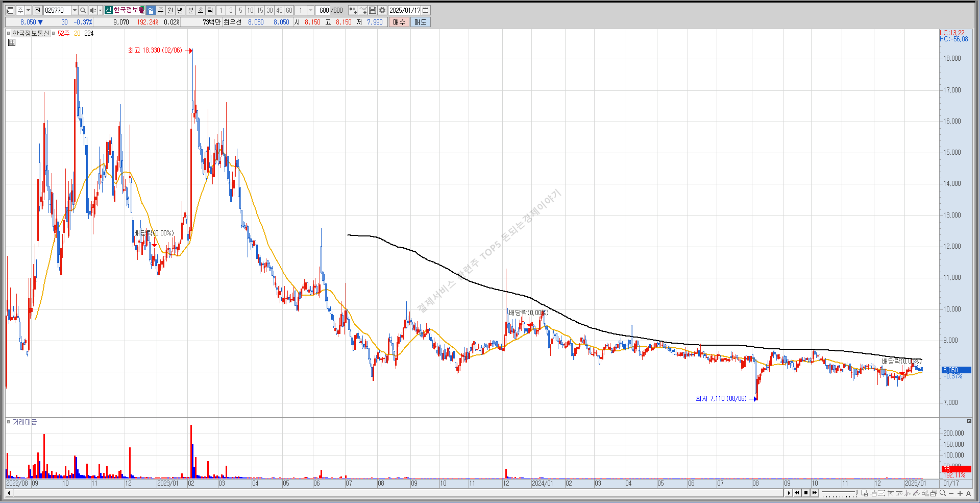Screen dimensions: 980x503
Task: Click the overlapping windows icon in bottom toolbar
Action: (873, 493)
